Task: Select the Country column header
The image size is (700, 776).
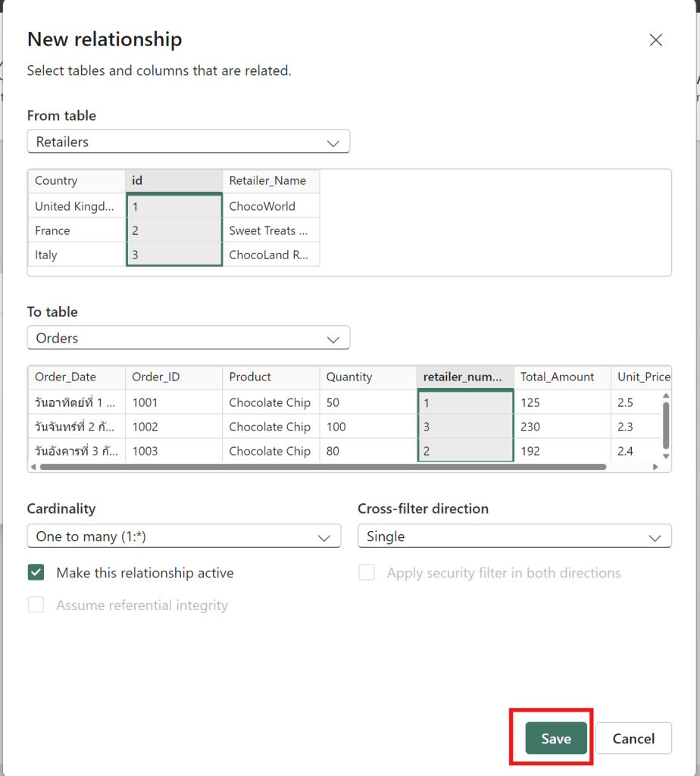Action: (76, 181)
